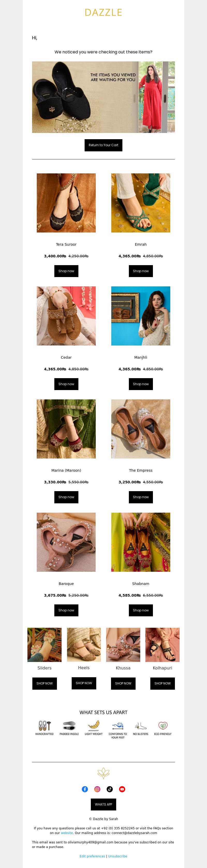Open the TikTok social icon
Image resolution: width=207 pixels, height=868 pixels.
pyautogui.click(x=110, y=789)
